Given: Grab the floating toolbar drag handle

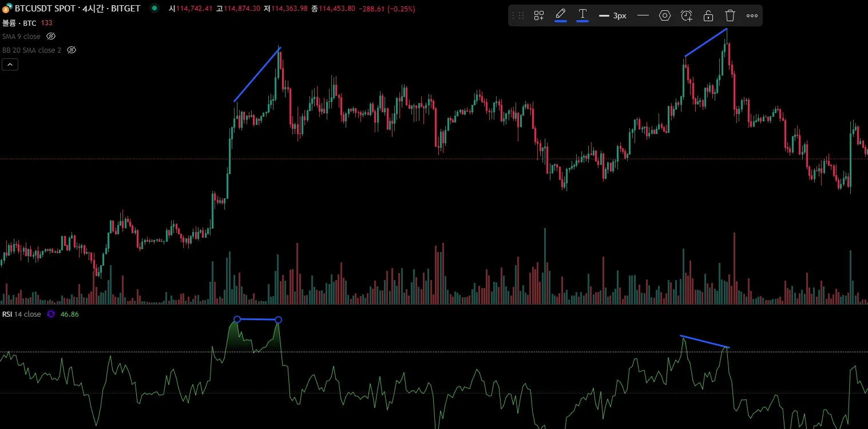Looking at the screenshot, I should (x=518, y=15).
